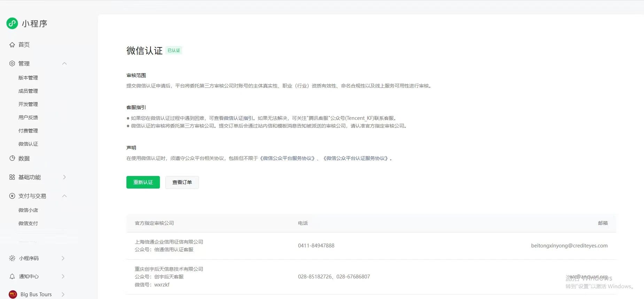This screenshot has width=644, height=299.
Task: Click the bell icon for 通知中心
Action: click(x=12, y=276)
